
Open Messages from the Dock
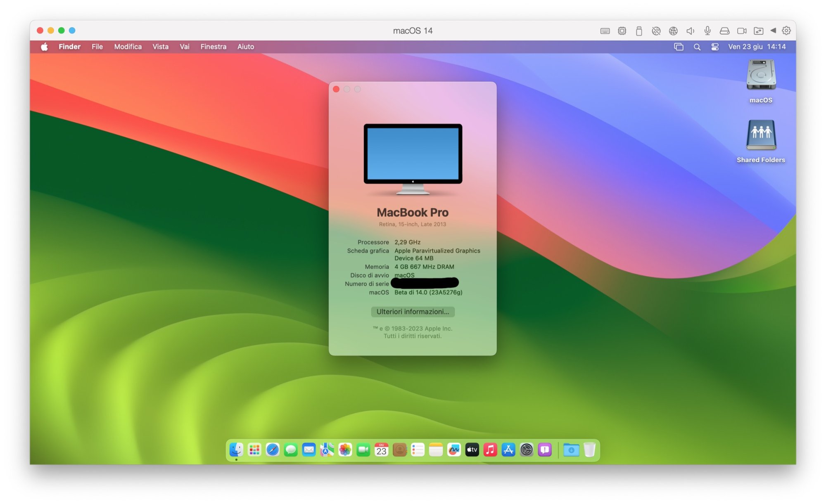291,450
